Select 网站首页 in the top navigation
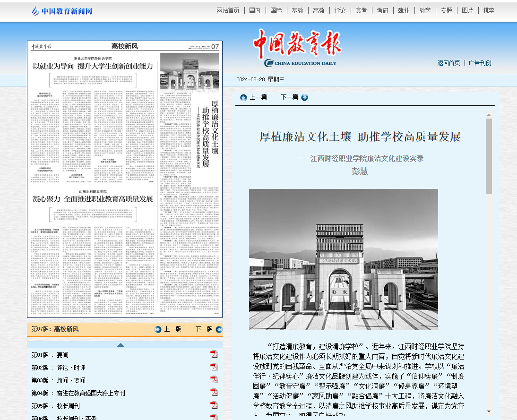Viewport: 517px width, 420px height. 228,10
